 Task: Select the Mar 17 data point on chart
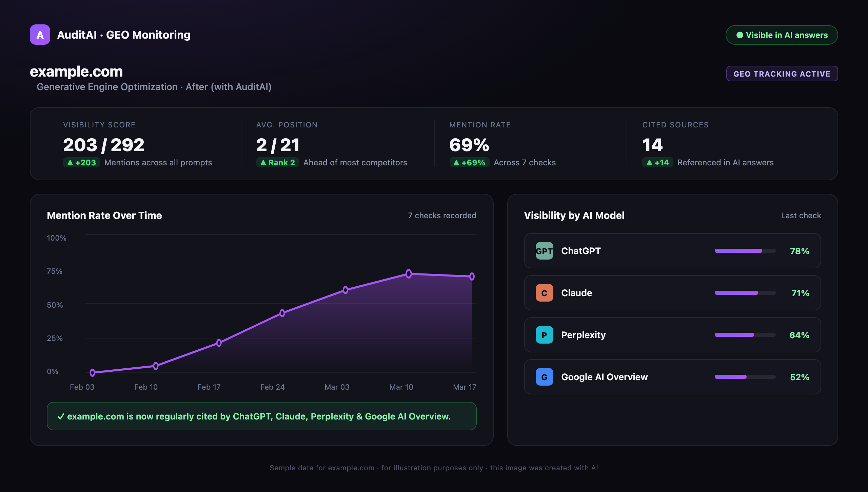472,276
